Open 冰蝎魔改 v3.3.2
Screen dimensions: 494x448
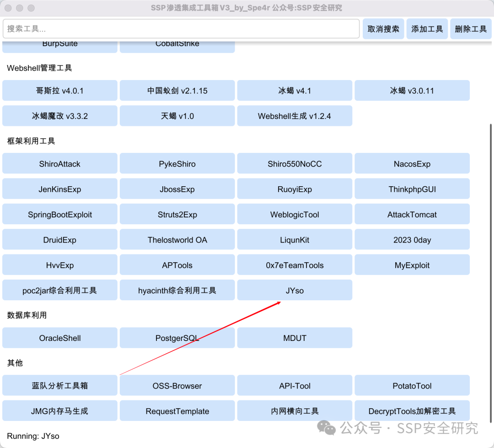pyautogui.click(x=60, y=116)
